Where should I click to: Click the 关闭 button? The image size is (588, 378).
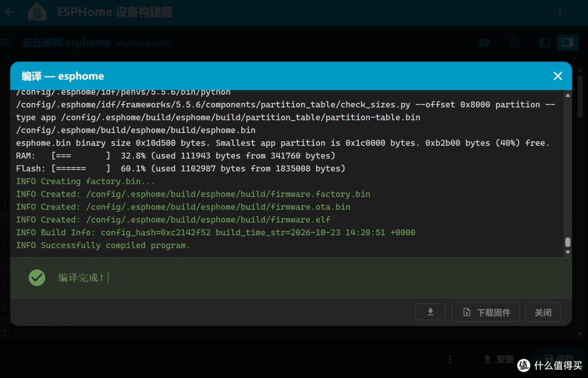[543, 312]
